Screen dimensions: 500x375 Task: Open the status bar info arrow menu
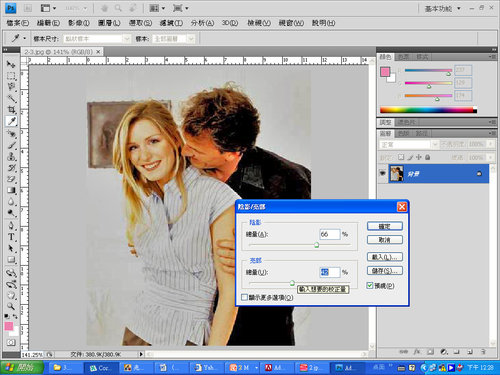click(141, 354)
